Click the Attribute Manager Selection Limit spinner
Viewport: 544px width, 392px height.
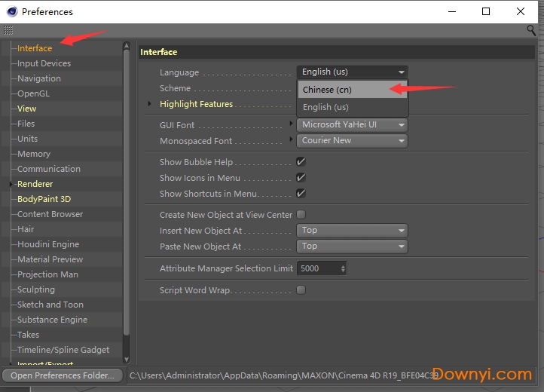point(344,268)
